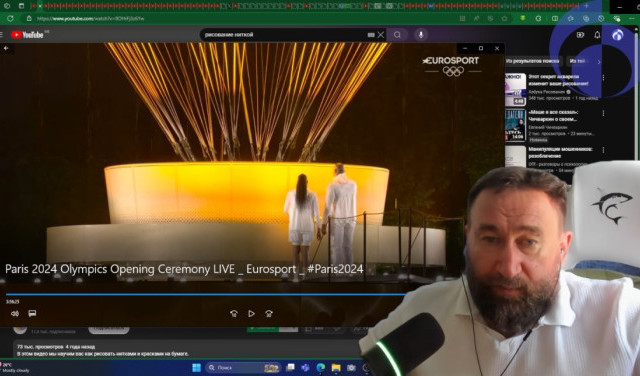Image resolution: width=640 pixels, height=376 pixels.
Task: Click the magnifier search button
Action: [x=397, y=35]
